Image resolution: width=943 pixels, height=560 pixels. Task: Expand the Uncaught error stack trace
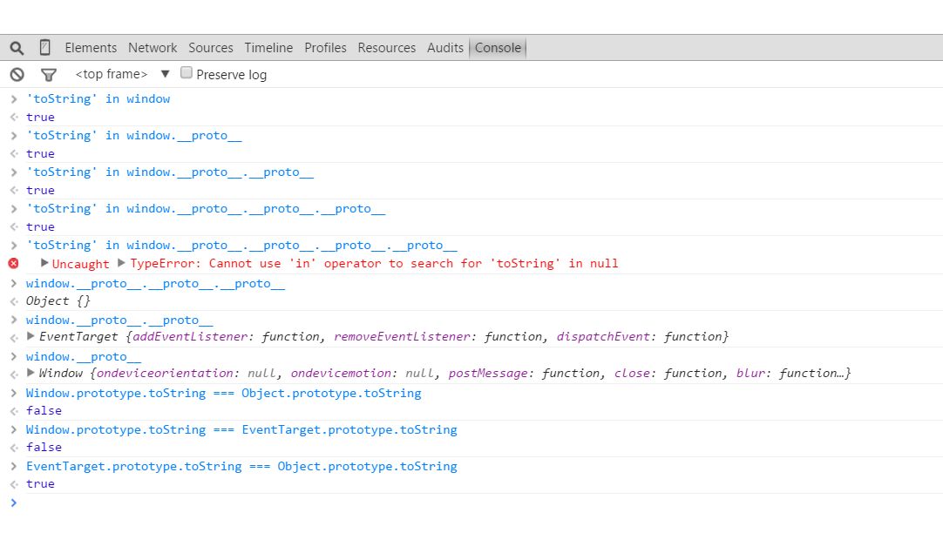pyautogui.click(x=45, y=263)
